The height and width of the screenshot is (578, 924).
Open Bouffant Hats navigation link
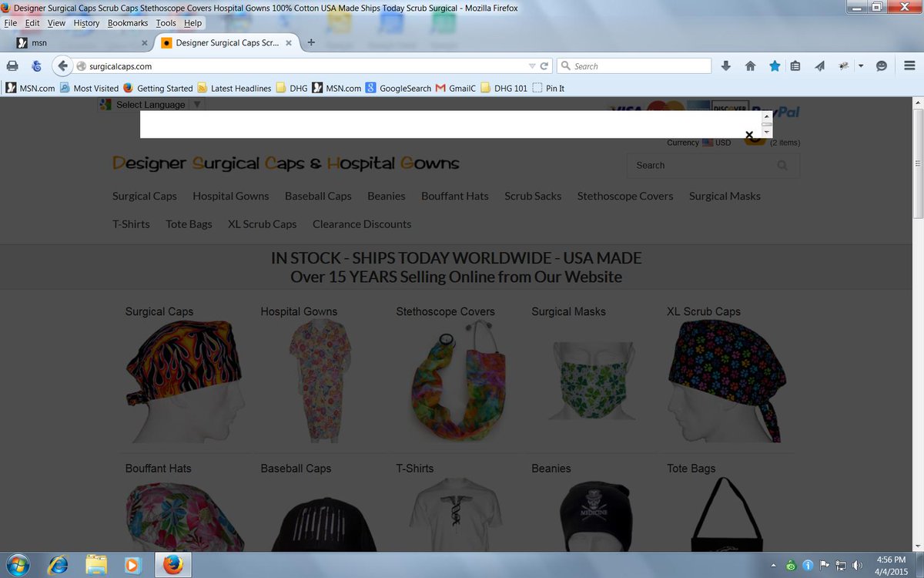(x=455, y=197)
